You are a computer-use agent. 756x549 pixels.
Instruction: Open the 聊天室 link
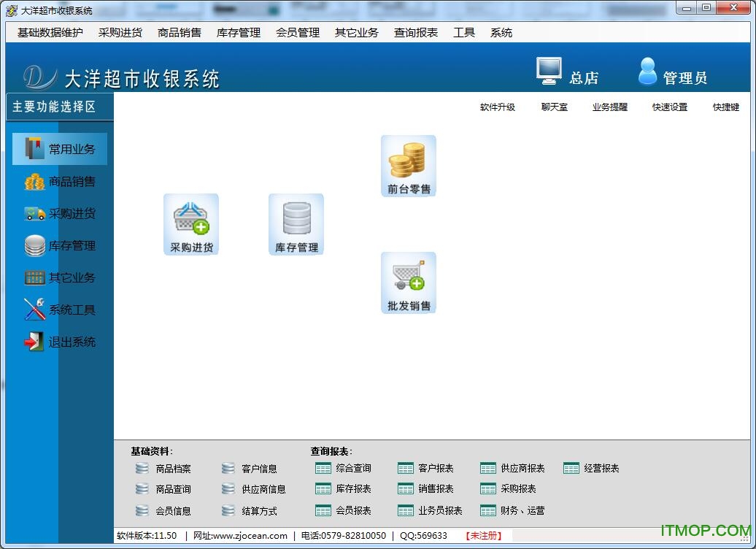[555, 107]
